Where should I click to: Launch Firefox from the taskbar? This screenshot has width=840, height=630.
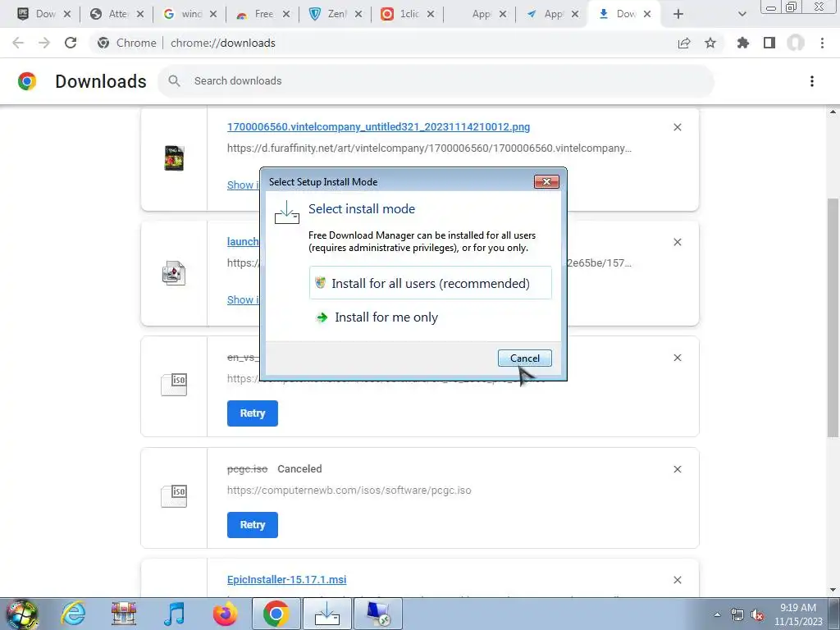click(x=225, y=614)
